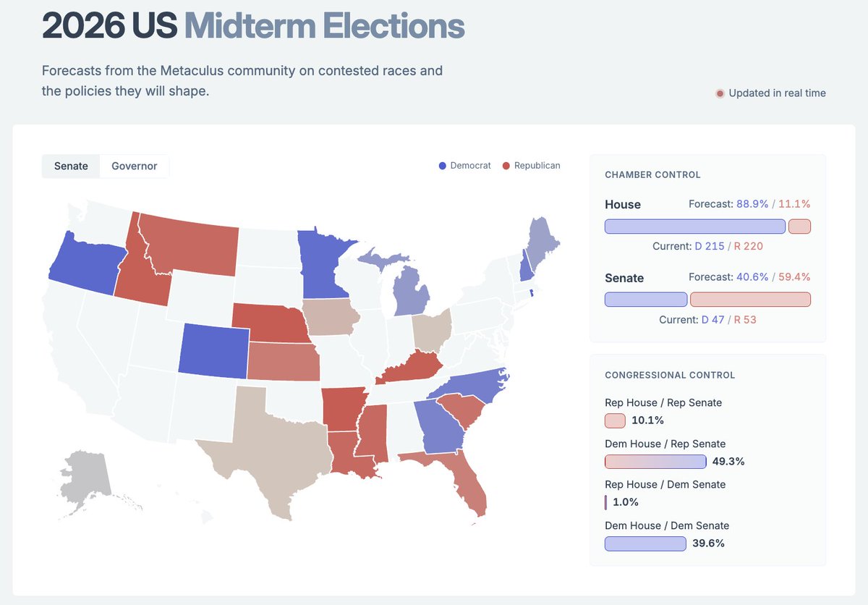The image size is (868, 605).
Task: Choose Colorado on the map
Action: 213,350
